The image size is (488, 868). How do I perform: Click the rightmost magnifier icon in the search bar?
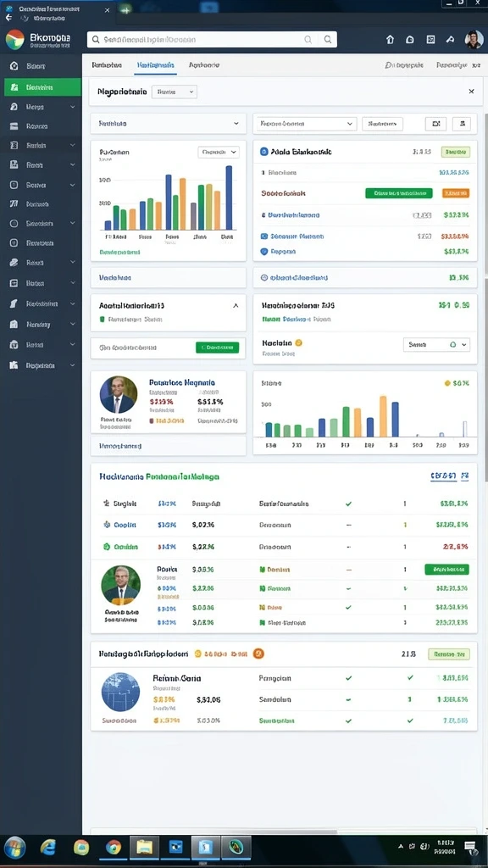coord(328,39)
